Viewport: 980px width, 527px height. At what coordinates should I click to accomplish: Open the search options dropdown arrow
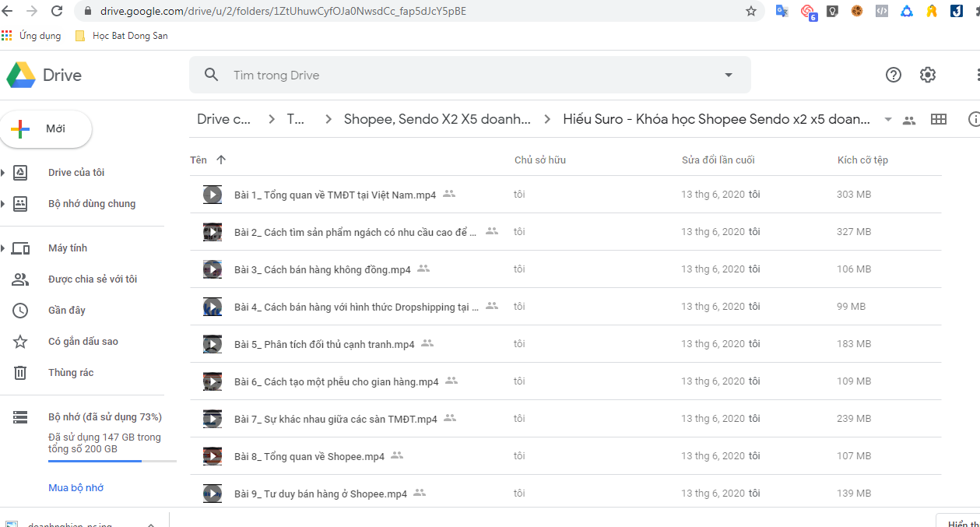729,75
